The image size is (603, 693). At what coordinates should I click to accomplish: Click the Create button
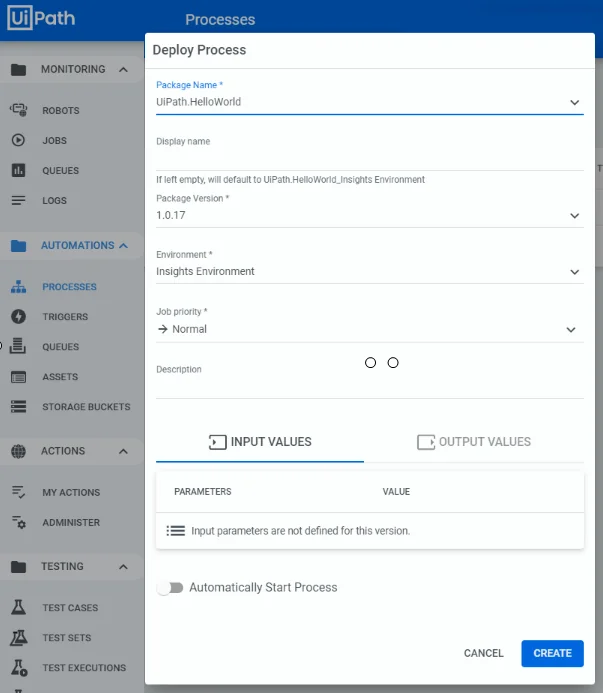coord(552,653)
